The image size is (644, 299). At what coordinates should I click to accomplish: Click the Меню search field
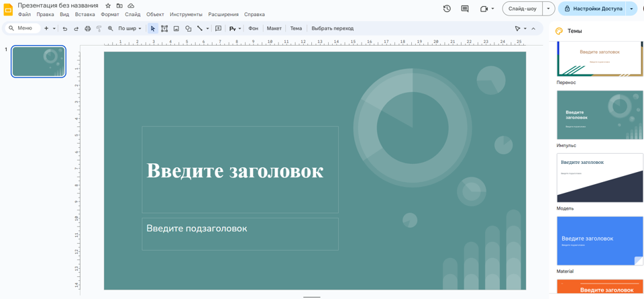click(24, 28)
